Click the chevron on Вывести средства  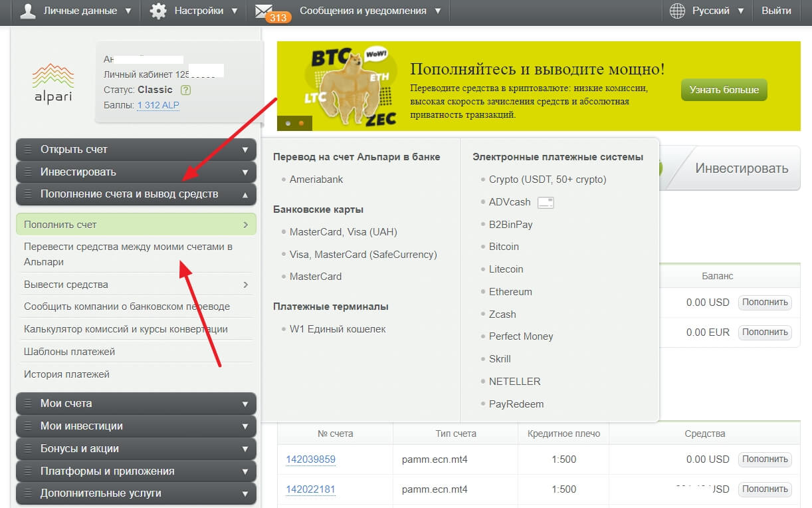[x=246, y=285]
